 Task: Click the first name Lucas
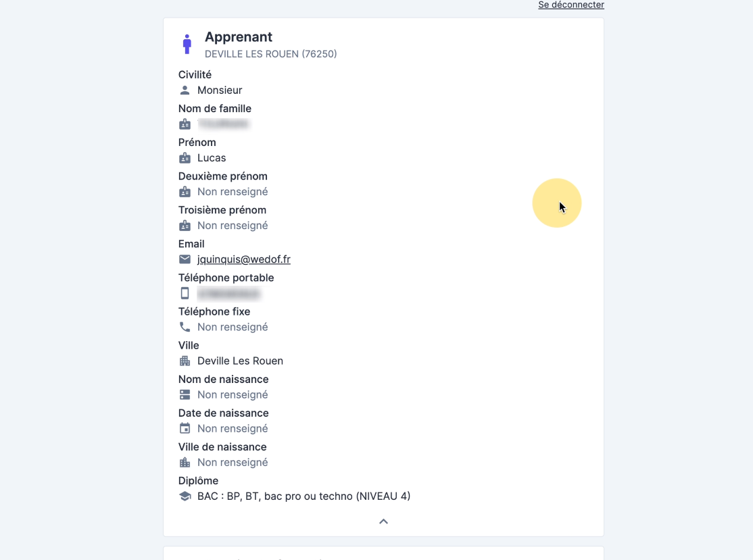pos(212,158)
